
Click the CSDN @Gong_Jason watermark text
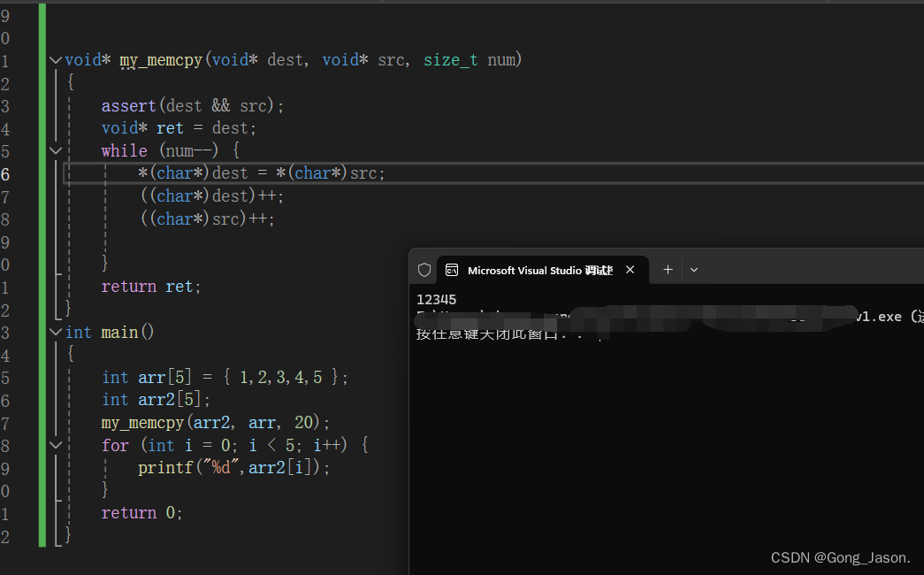tap(839, 557)
